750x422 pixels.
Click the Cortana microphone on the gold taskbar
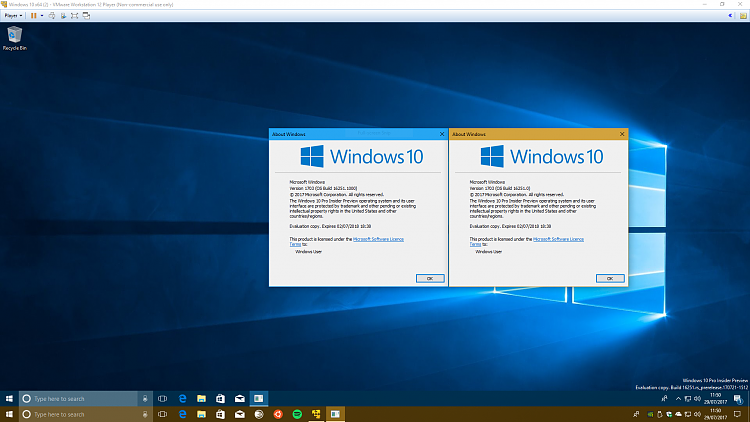[x=145, y=414]
